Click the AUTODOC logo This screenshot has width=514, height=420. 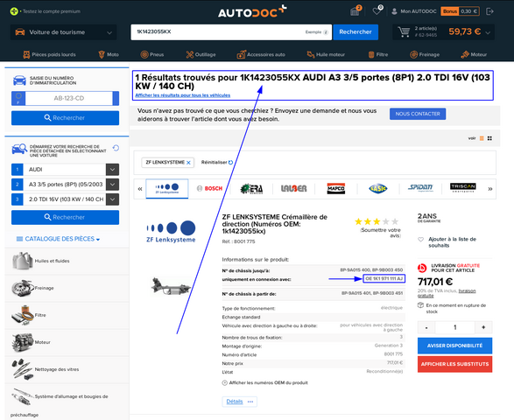tap(252, 11)
